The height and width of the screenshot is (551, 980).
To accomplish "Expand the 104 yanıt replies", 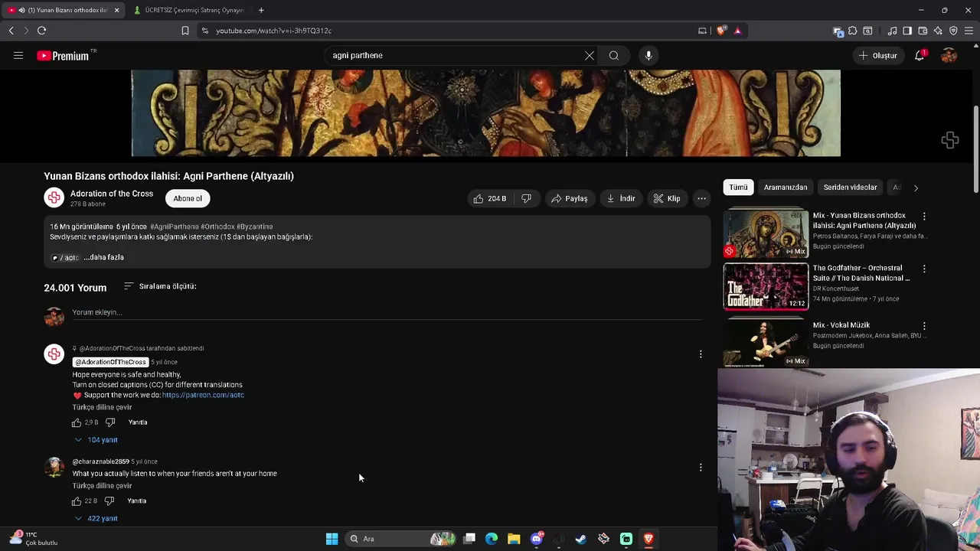I will tap(96, 440).
